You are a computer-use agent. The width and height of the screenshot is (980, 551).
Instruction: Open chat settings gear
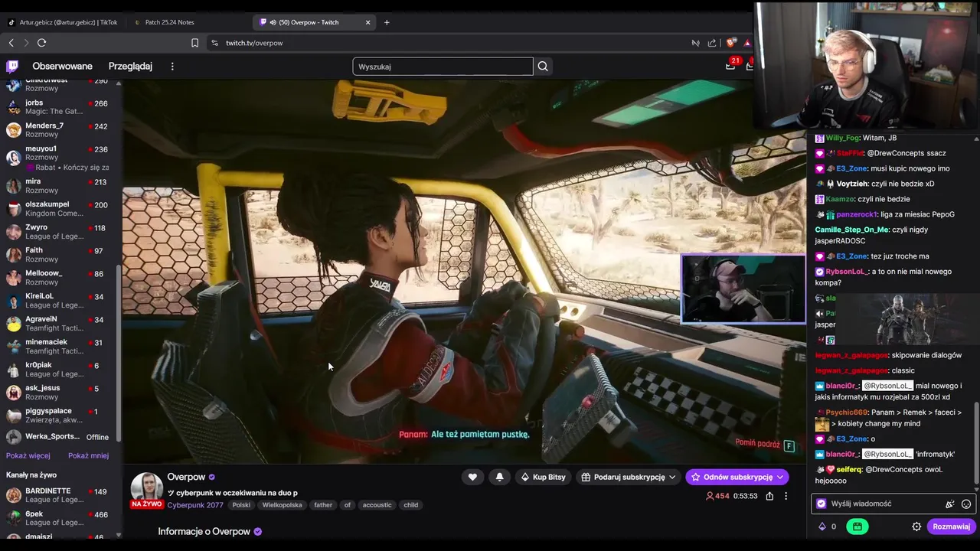[916, 527]
